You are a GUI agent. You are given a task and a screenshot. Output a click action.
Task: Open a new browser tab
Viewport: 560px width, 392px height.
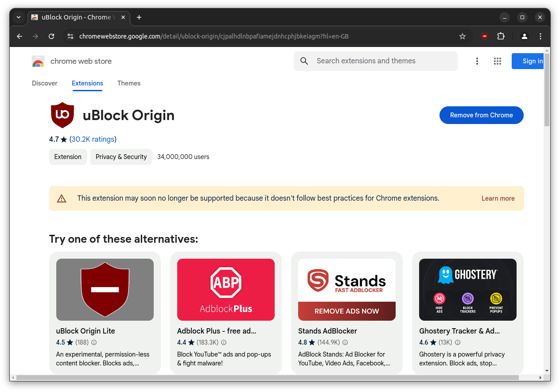139,17
